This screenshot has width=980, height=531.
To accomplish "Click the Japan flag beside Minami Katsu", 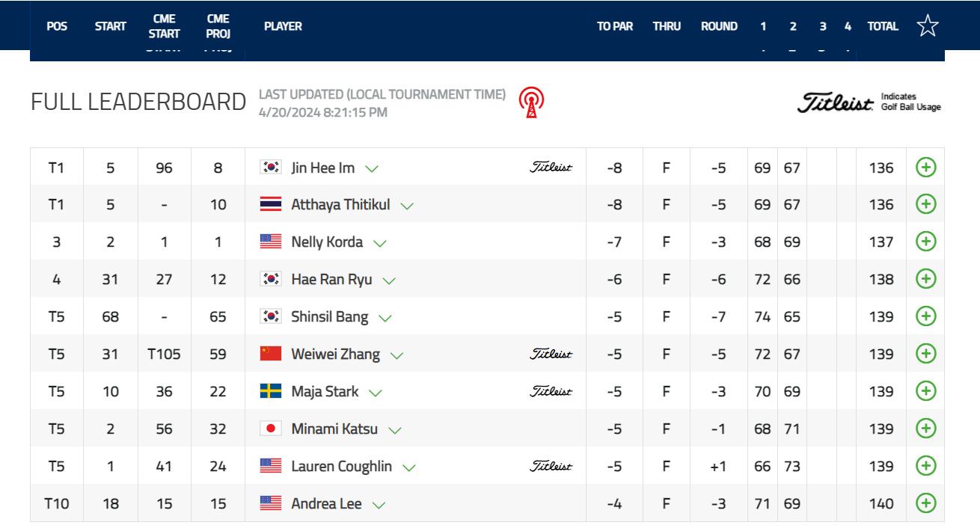I will tap(272, 428).
